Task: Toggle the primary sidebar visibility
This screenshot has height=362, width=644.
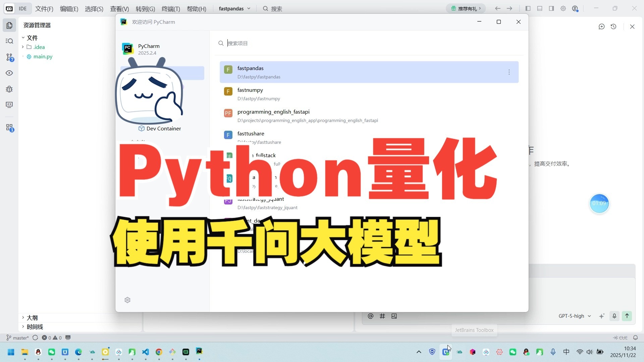Action: [x=528, y=8]
